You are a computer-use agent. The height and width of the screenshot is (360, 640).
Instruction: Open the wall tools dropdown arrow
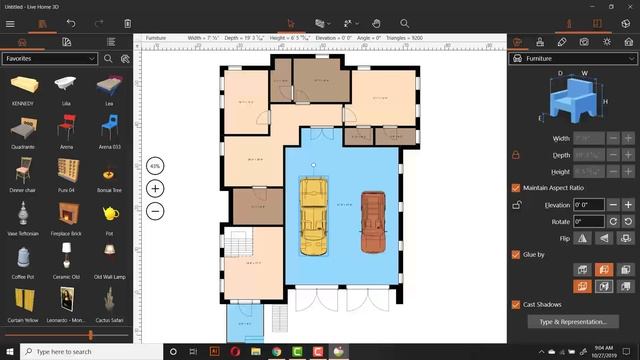tap(329, 24)
